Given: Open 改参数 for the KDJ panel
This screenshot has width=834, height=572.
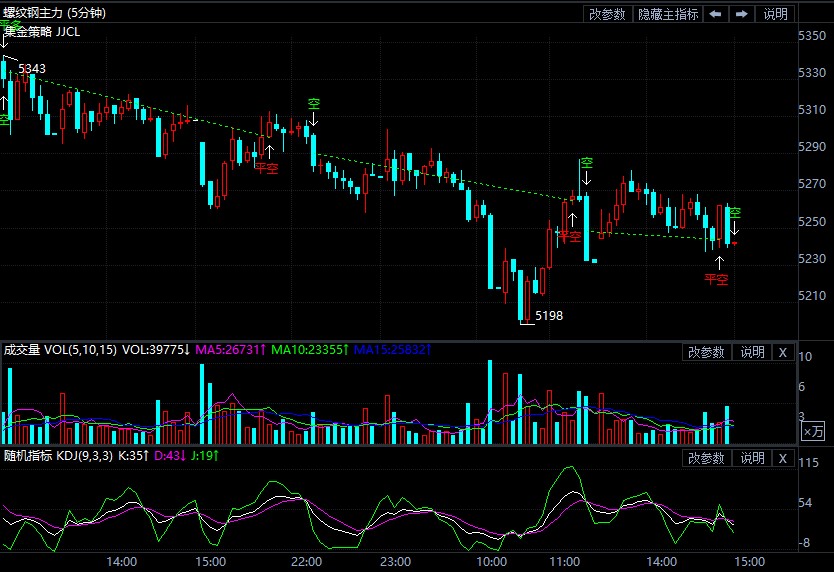Looking at the screenshot, I should coord(707,458).
